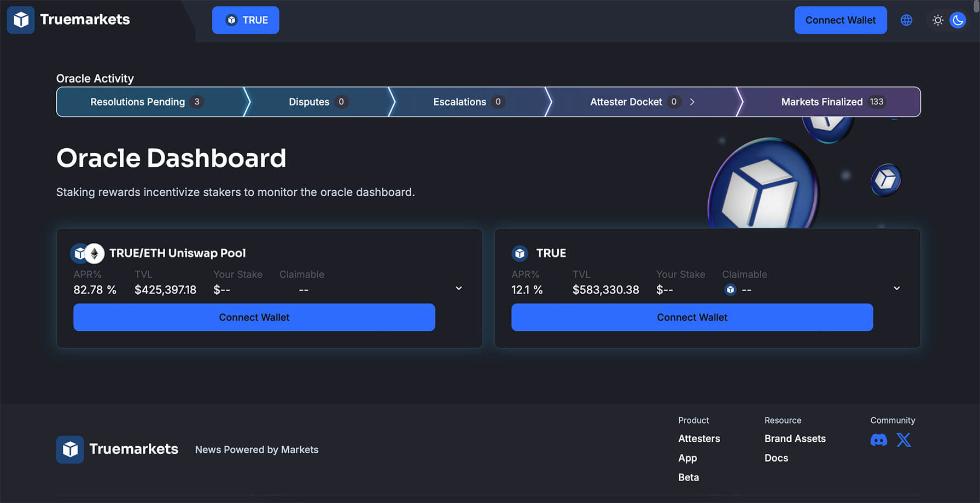Click the footer Truemarkets cube logo
This screenshot has width=980, height=503.
[x=70, y=449]
